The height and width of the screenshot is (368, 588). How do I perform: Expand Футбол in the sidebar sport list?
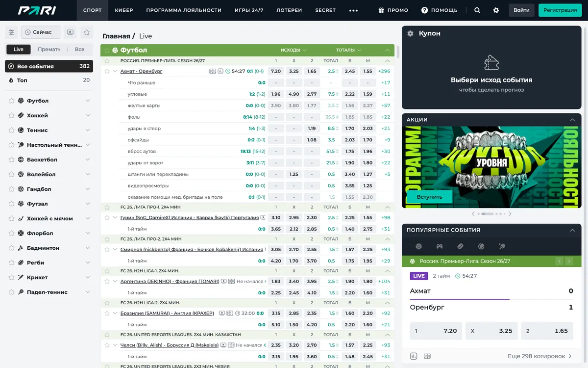tap(88, 101)
